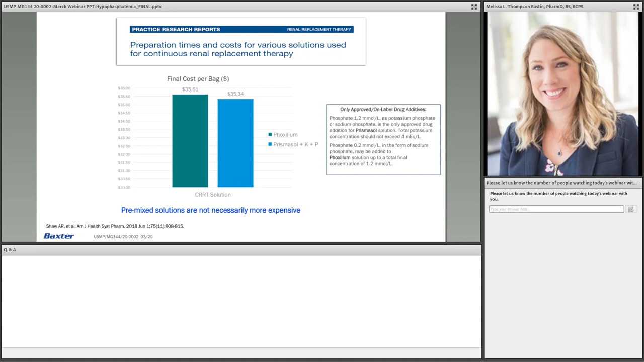Click the presenter webcam video
This screenshot has width=644, height=362.
(563, 94)
